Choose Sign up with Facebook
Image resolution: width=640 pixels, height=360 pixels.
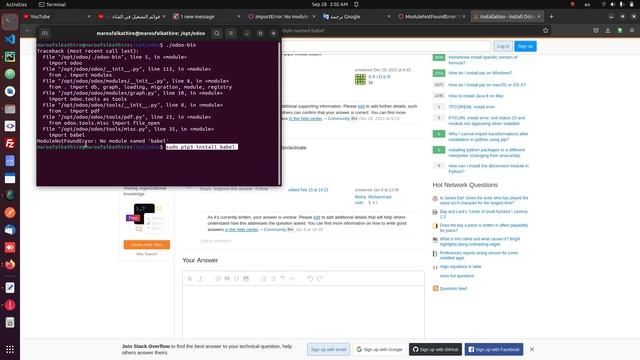pyautogui.click(x=494, y=349)
